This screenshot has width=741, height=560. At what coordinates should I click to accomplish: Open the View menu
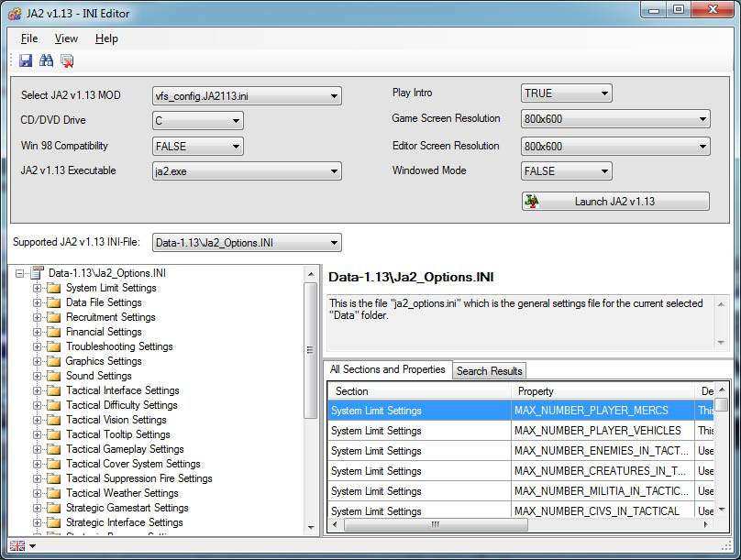click(66, 38)
